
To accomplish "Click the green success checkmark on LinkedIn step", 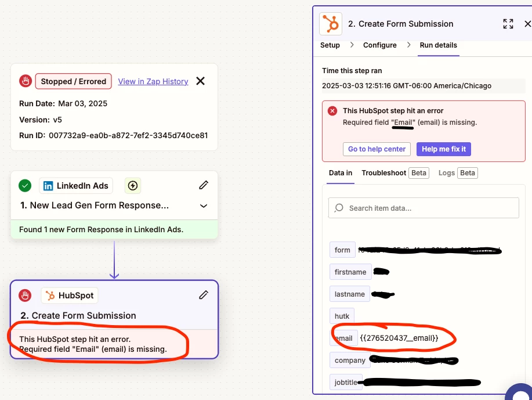I will coord(25,186).
